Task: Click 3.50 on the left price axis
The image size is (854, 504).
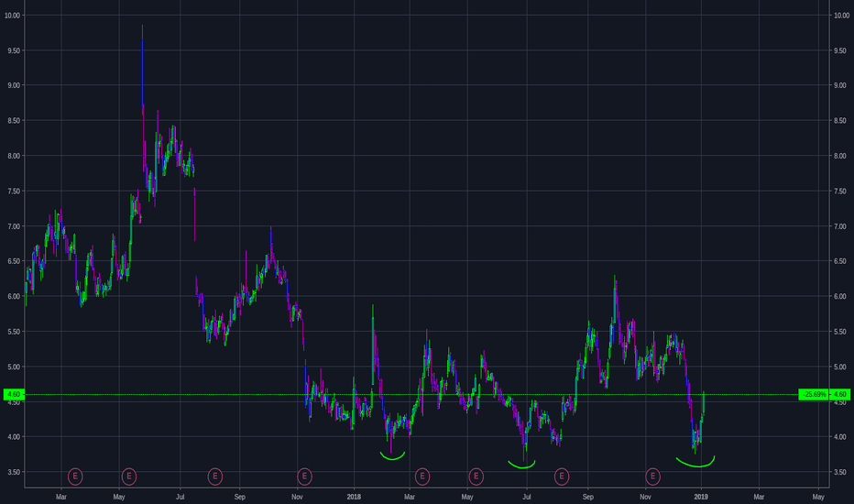Action: coord(14,473)
